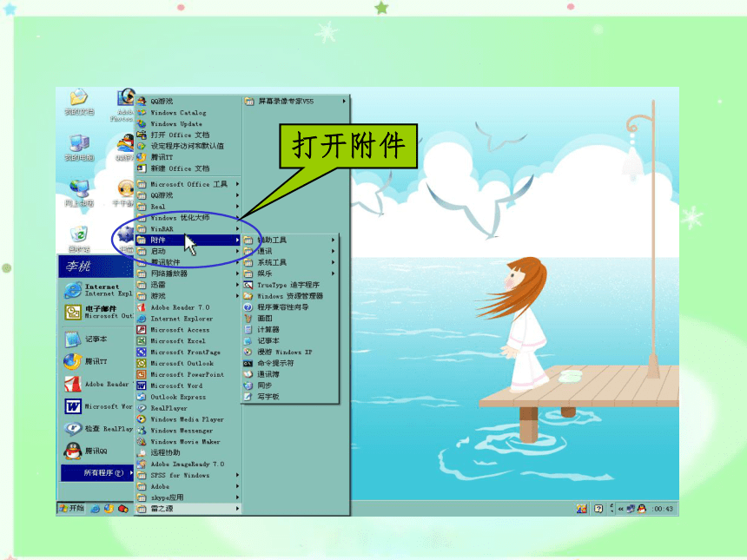
Task: Open the 雷之源 program folder
Action: coord(188,509)
